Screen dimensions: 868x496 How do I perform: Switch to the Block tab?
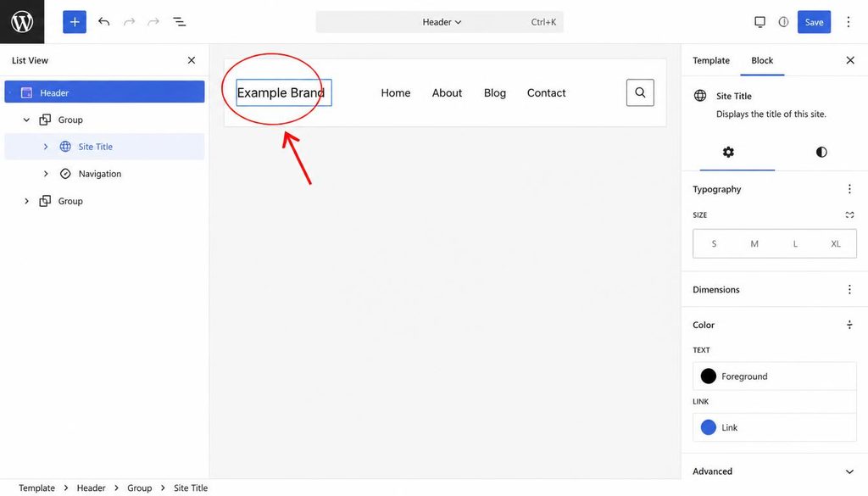pyautogui.click(x=762, y=60)
